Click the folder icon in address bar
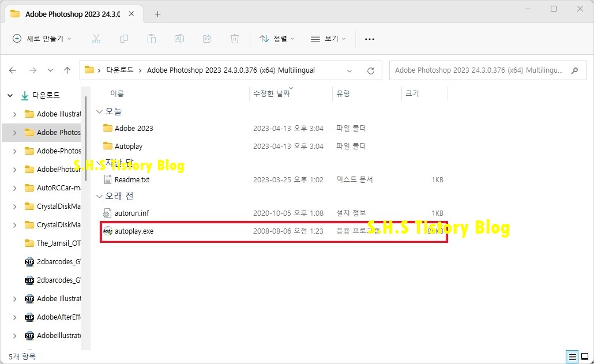The height and width of the screenshot is (364, 594). pyautogui.click(x=89, y=70)
